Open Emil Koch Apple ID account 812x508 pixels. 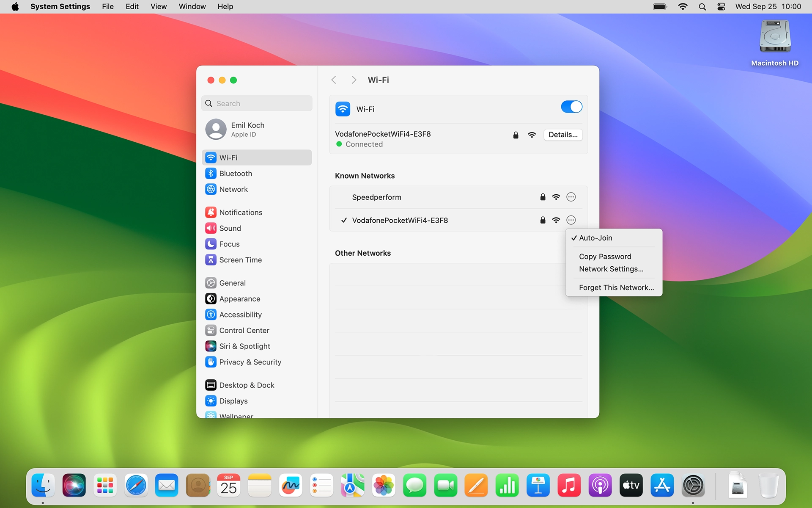[x=247, y=130]
